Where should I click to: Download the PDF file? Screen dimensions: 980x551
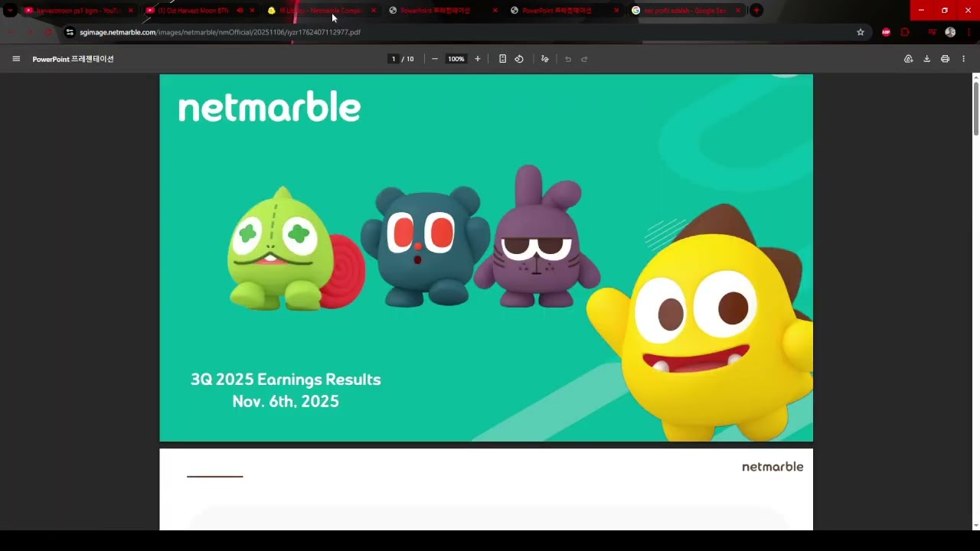[927, 59]
